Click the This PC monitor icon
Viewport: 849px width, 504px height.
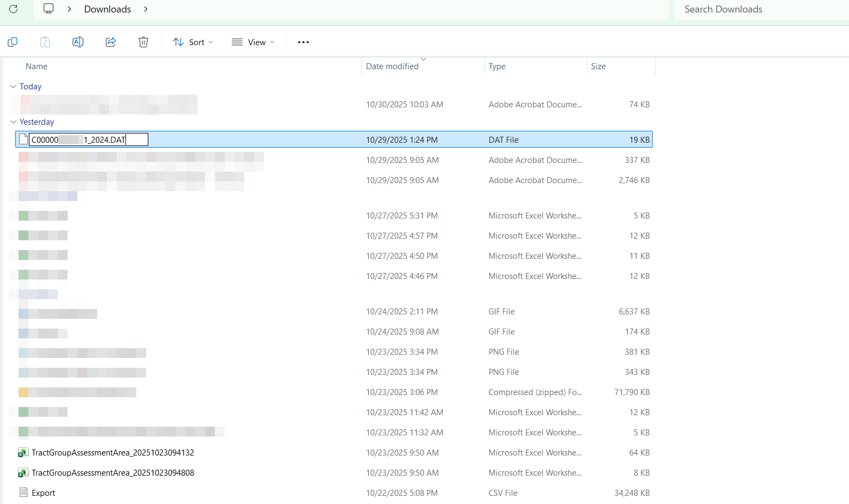[x=49, y=9]
